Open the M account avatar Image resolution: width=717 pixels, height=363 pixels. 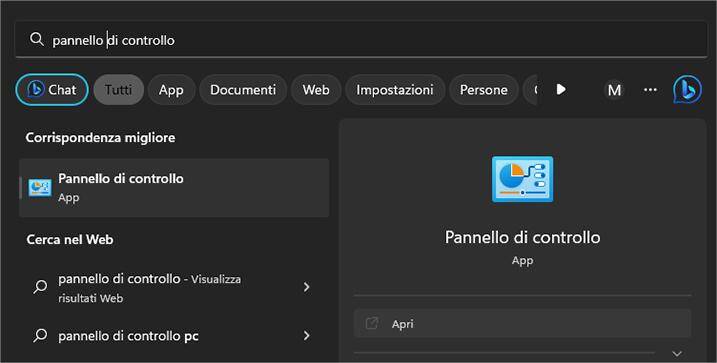(x=614, y=90)
